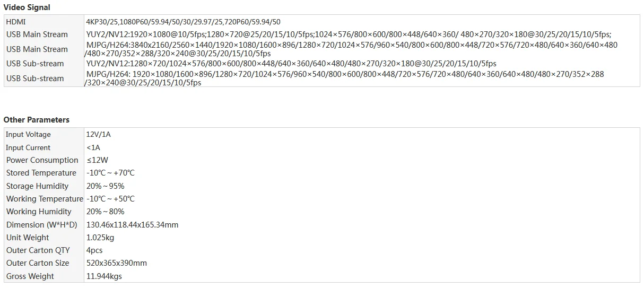644x288 pixels.
Task: Click the "Working Humidity" label
Action: coord(39,212)
